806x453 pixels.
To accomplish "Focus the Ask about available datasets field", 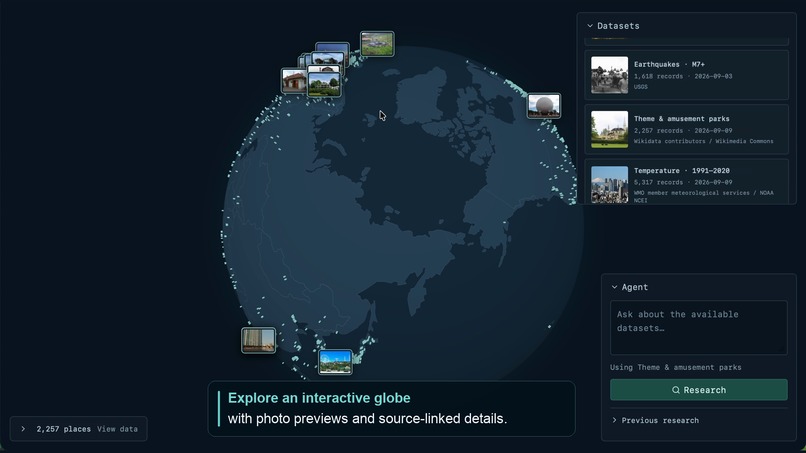I will click(699, 328).
